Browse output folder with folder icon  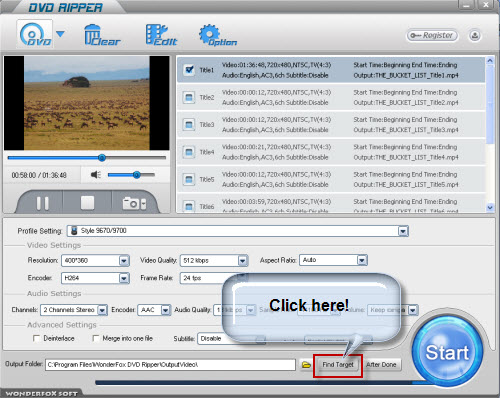306,365
